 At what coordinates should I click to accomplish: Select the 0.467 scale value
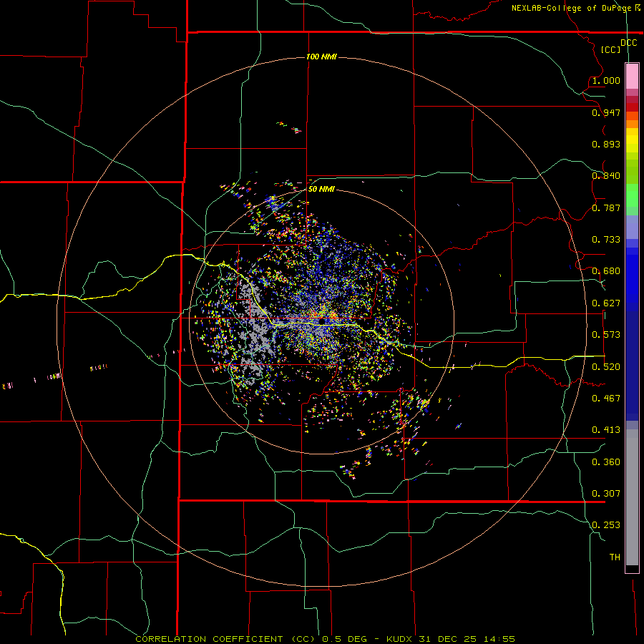point(606,399)
